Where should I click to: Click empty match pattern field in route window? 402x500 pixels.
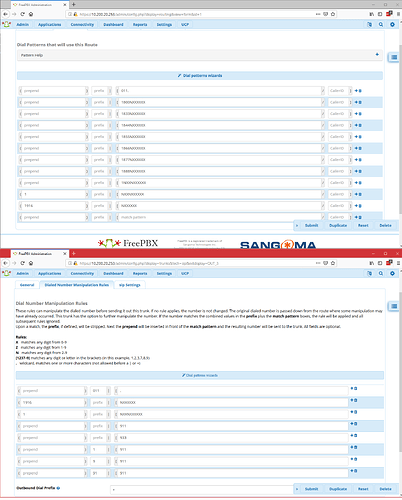click(220, 217)
